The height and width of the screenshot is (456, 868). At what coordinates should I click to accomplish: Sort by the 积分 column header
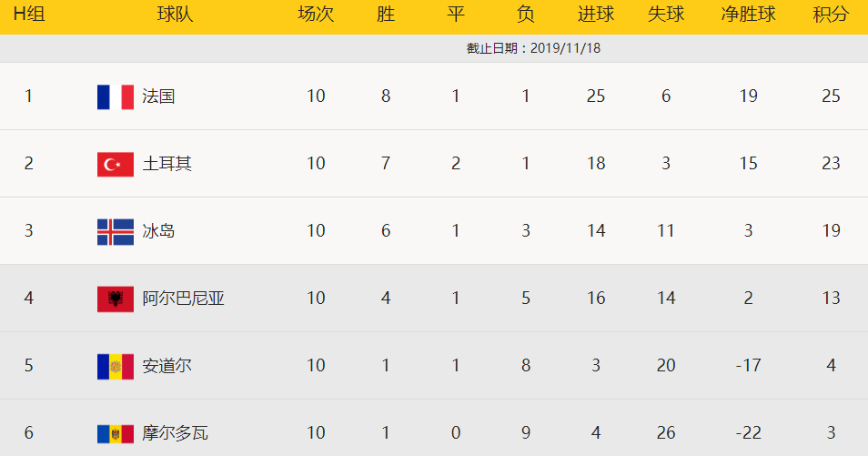831,15
